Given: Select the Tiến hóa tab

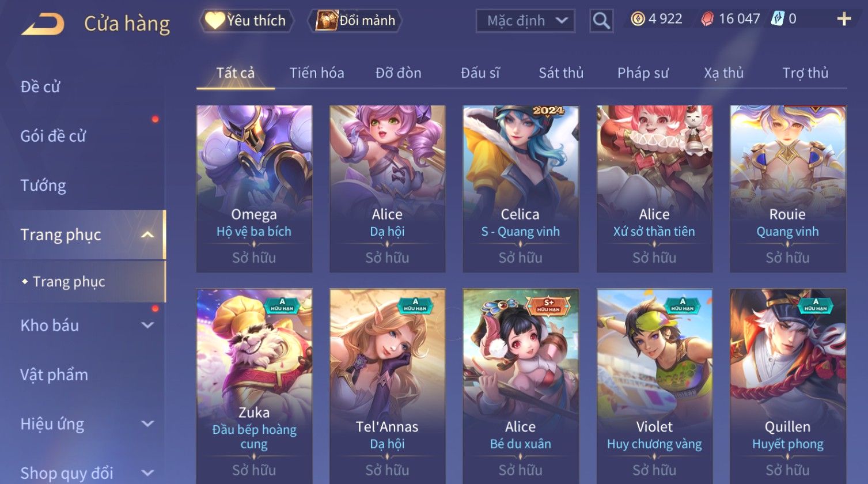Looking at the screenshot, I should click(317, 73).
